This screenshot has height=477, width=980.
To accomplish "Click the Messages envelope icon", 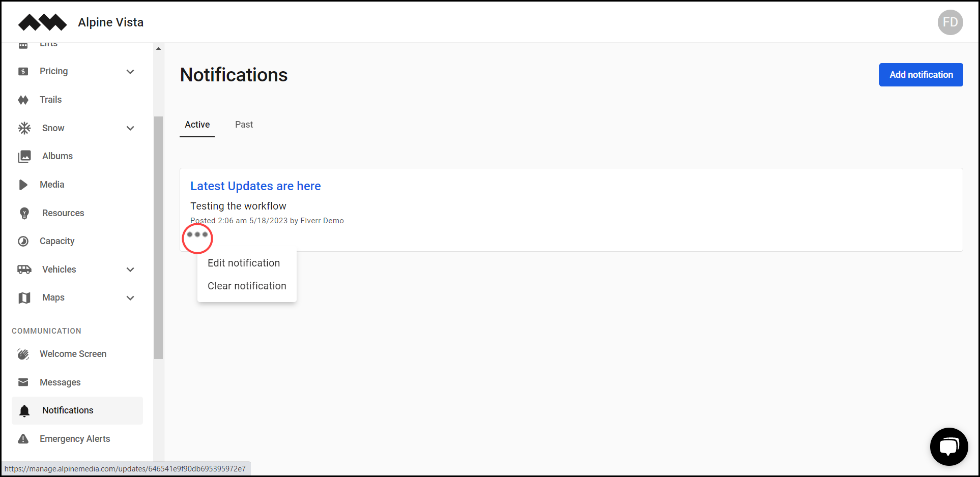I will point(23,382).
